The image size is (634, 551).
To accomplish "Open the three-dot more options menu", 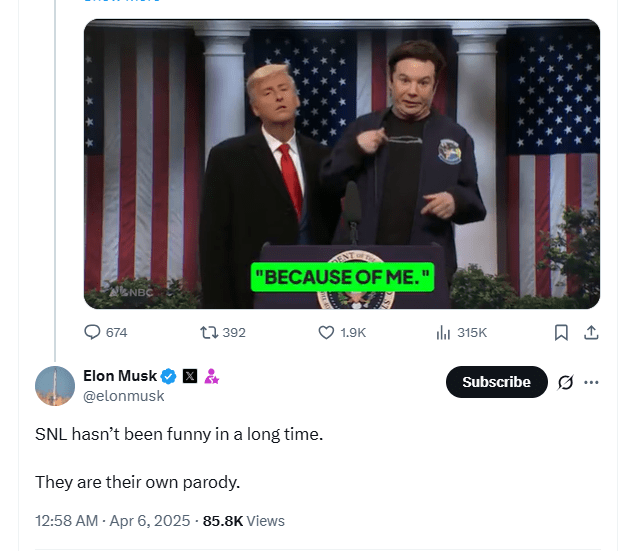I will pyautogui.click(x=592, y=382).
